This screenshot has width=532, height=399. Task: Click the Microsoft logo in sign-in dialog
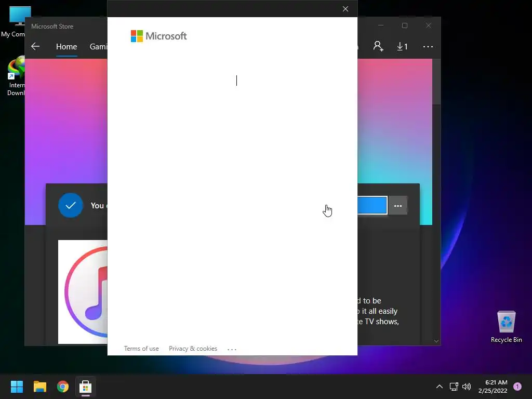[158, 36]
